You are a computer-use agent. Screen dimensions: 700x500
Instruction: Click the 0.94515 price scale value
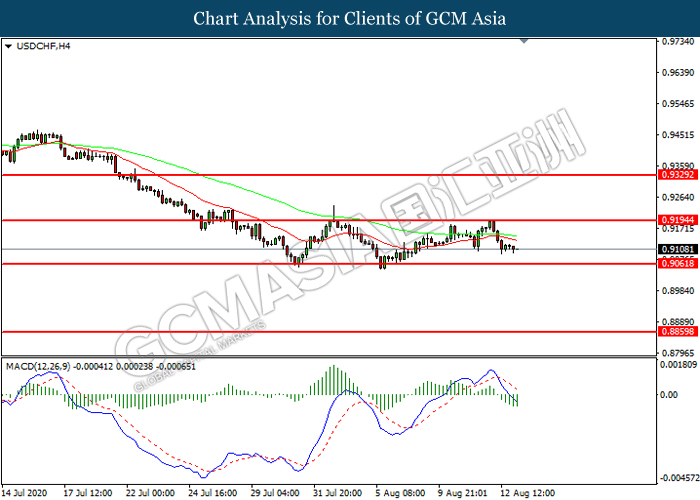pyautogui.click(x=678, y=134)
